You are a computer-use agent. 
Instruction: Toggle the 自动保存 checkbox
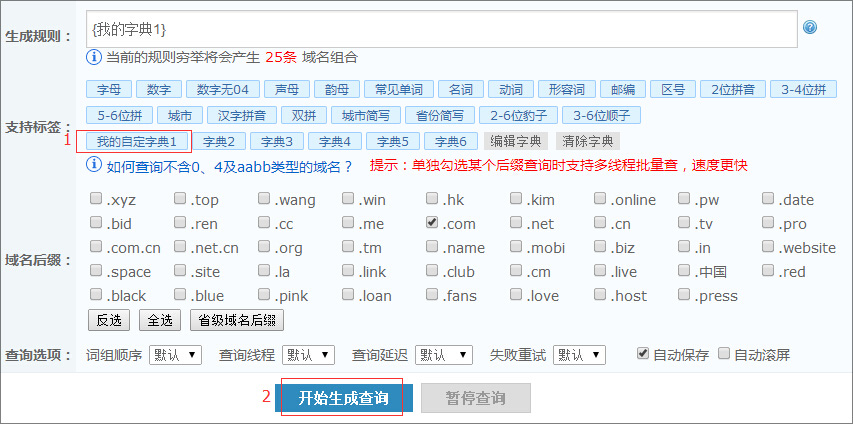pos(643,354)
